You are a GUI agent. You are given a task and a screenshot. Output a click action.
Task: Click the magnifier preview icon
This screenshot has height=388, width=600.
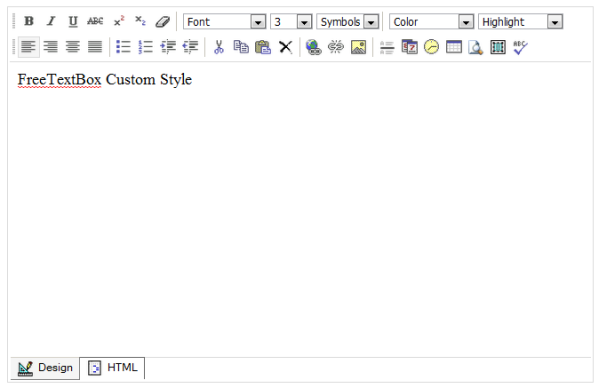(476, 47)
